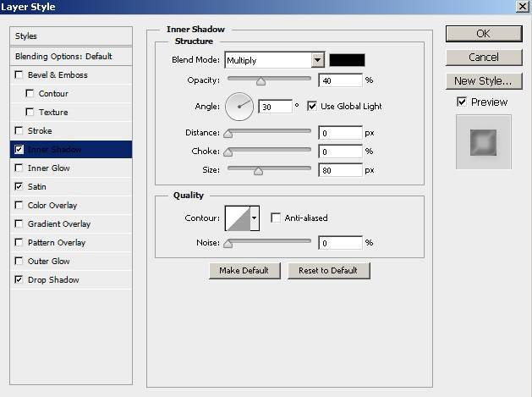Confirm with the OK button

[x=484, y=34]
